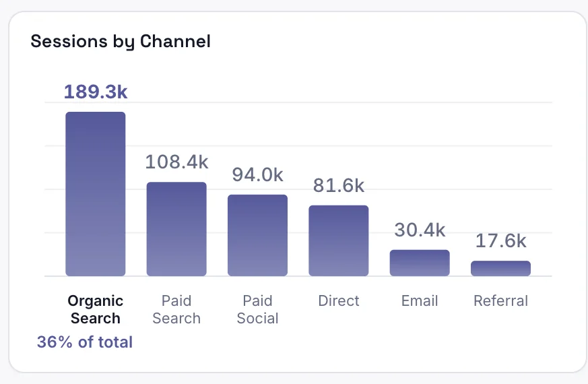The width and height of the screenshot is (588, 384).
Task: Select the 81.6k value label
Action: coord(339,186)
